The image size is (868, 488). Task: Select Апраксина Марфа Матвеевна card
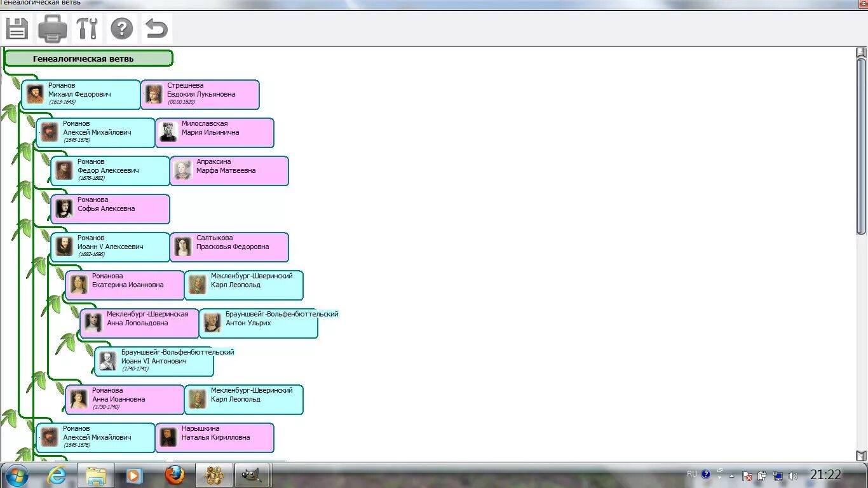[x=229, y=171]
